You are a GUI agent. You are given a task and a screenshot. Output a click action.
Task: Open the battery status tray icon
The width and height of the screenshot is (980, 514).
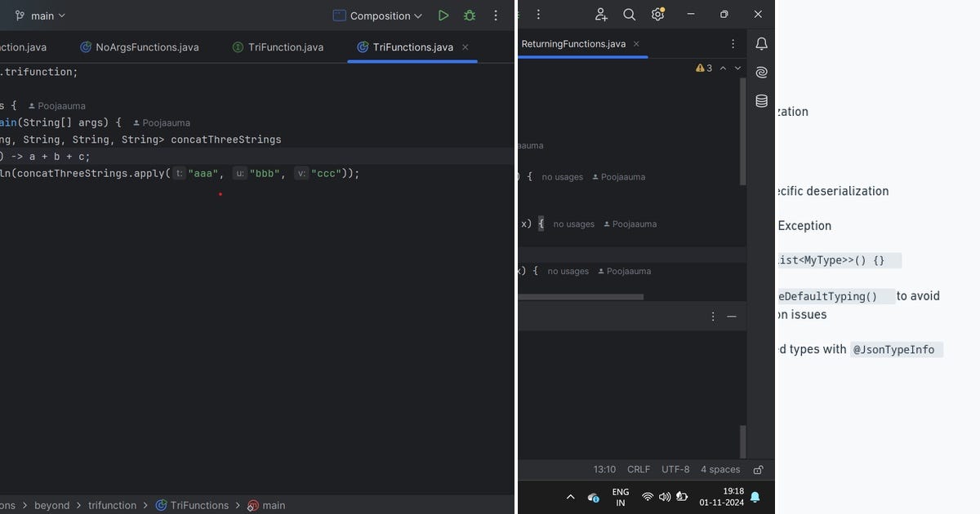point(682,497)
